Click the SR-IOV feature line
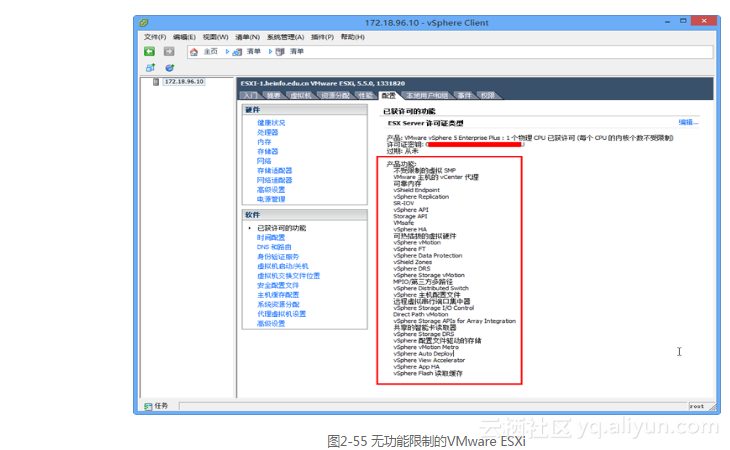 pyautogui.click(x=404, y=203)
